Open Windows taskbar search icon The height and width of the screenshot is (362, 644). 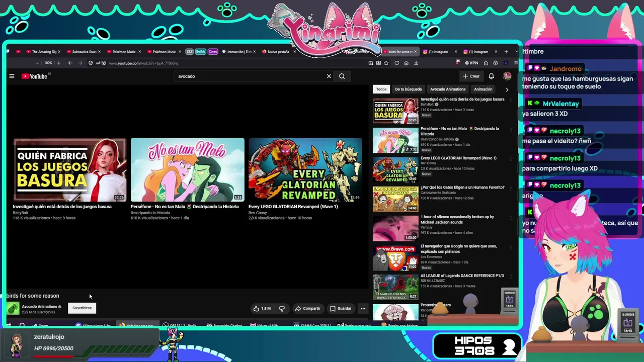22,326
